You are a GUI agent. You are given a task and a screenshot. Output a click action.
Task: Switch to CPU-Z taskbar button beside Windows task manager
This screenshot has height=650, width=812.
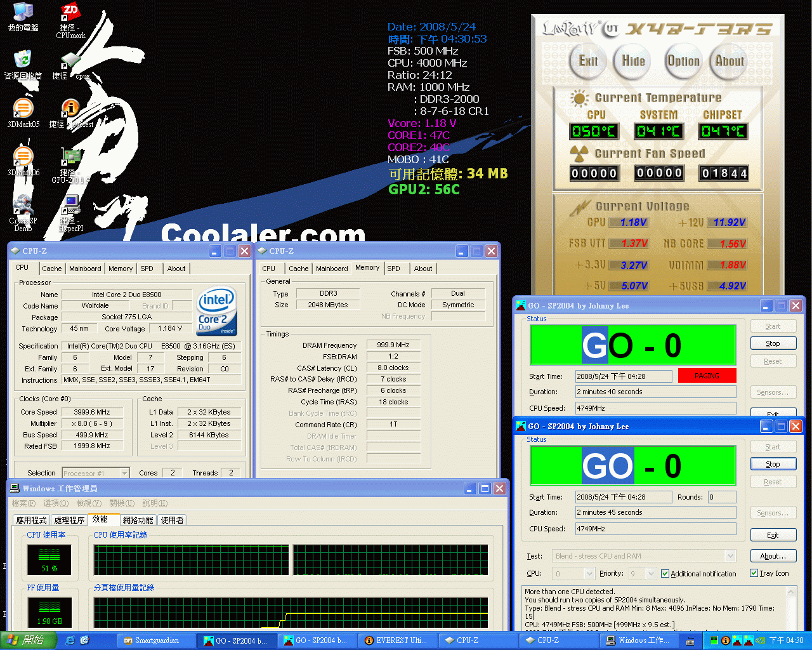[x=558, y=640]
